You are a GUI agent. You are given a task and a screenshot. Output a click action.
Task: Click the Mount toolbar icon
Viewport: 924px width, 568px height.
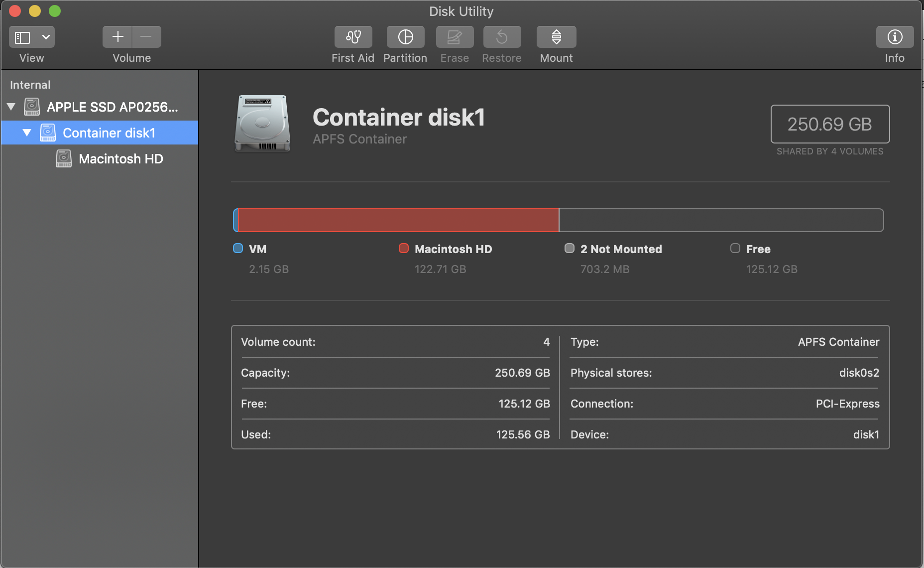tap(556, 37)
